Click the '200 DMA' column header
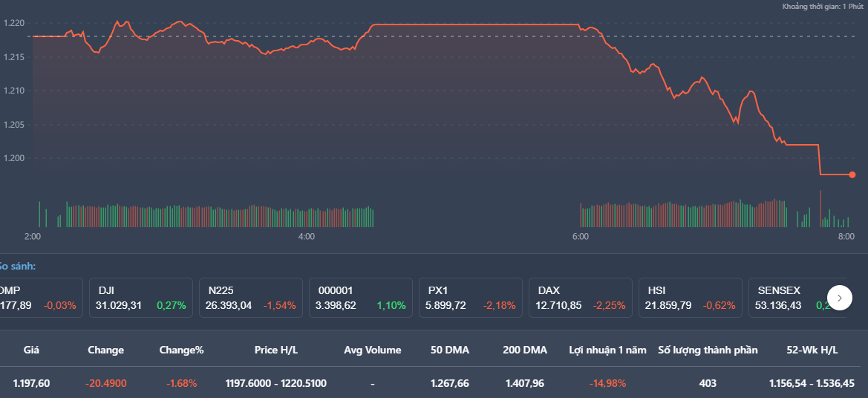Screen dimensions: 868x398 click(x=523, y=350)
